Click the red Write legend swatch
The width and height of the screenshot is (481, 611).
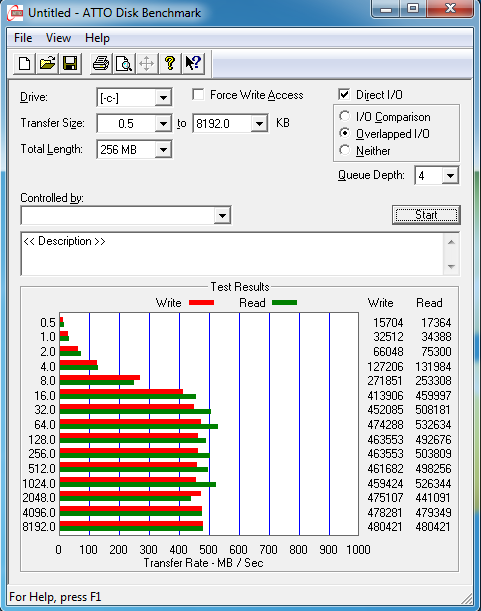pos(201,303)
